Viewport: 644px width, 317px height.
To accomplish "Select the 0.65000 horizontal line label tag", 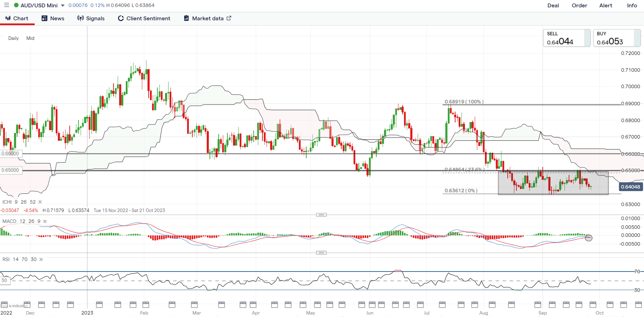I will [11, 170].
